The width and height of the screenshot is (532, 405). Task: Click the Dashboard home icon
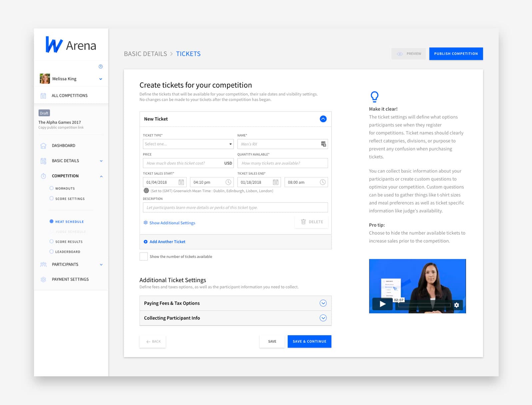43,146
